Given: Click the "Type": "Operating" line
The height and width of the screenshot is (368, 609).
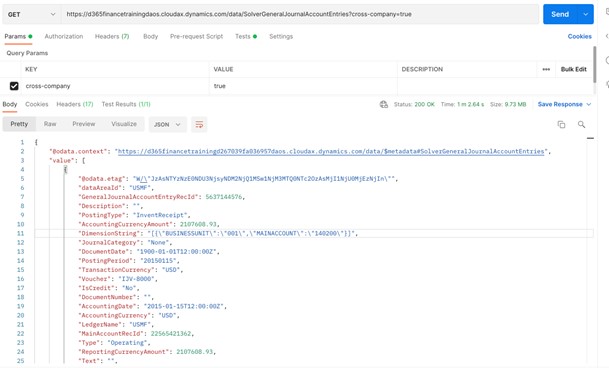Looking at the screenshot, I should pos(114,342).
